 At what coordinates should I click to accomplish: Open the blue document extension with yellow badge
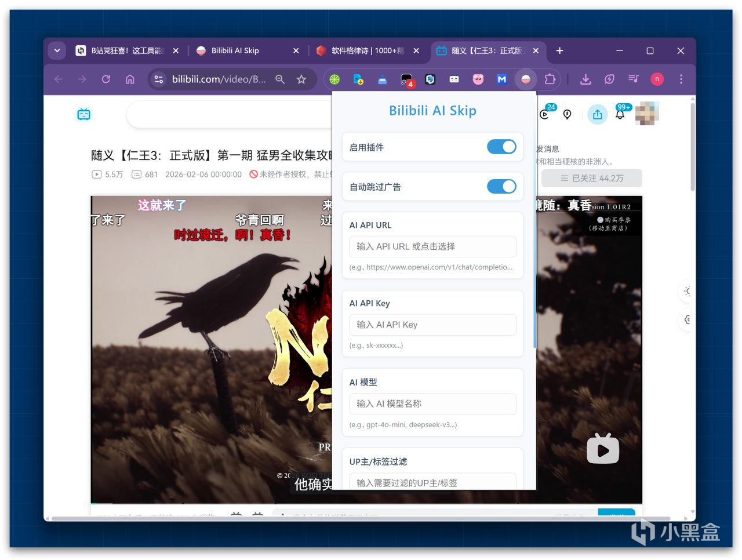[x=358, y=79]
